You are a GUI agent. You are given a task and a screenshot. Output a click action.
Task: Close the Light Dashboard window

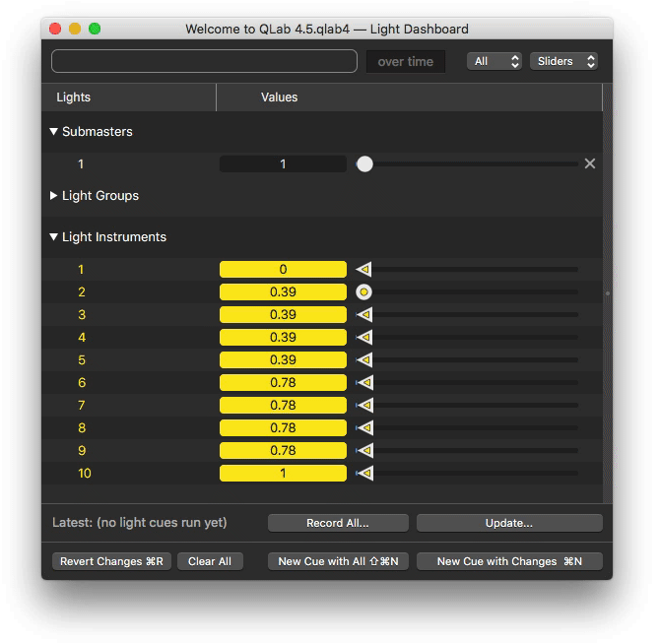click(x=55, y=29)
